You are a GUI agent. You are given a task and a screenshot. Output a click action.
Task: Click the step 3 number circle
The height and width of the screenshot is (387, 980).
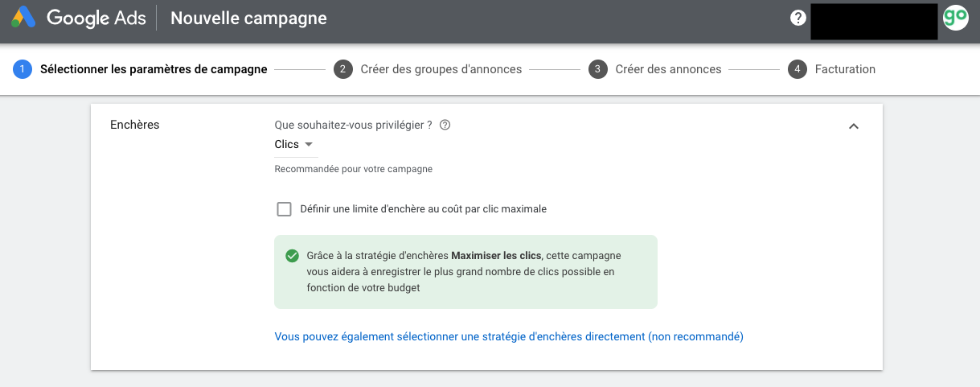[x=597, y=69]
